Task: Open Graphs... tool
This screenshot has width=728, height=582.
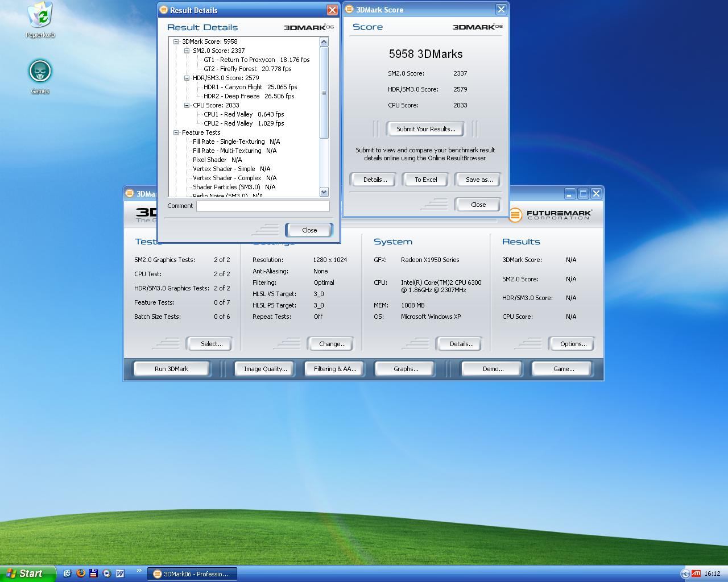Action: point(406,369)
